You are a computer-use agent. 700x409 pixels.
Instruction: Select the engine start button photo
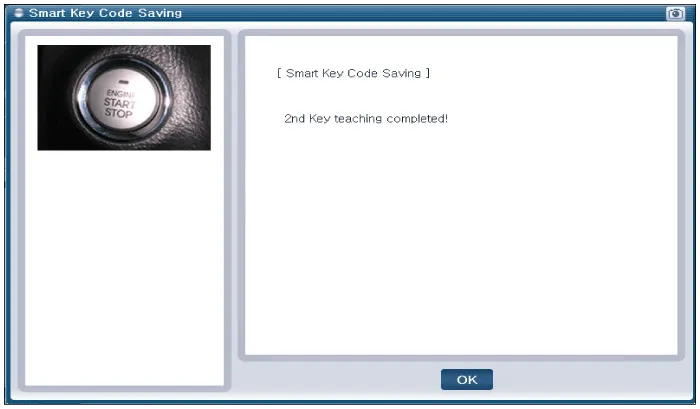(124, 97)
